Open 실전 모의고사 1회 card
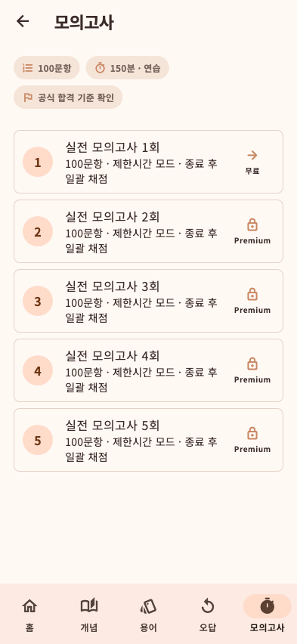This screenshot has width=297, height=644. 148,162
